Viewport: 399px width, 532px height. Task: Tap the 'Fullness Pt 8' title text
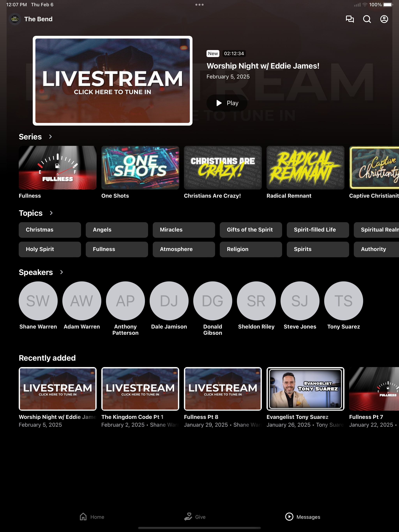pos(201,417)
